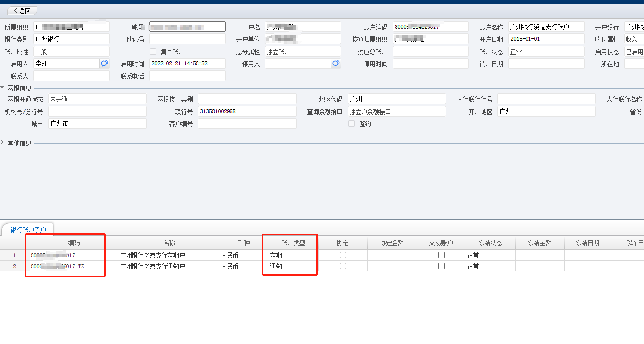644x344 pixels.
Task: Click the 联系电话 input field
Action: point(187,76)
